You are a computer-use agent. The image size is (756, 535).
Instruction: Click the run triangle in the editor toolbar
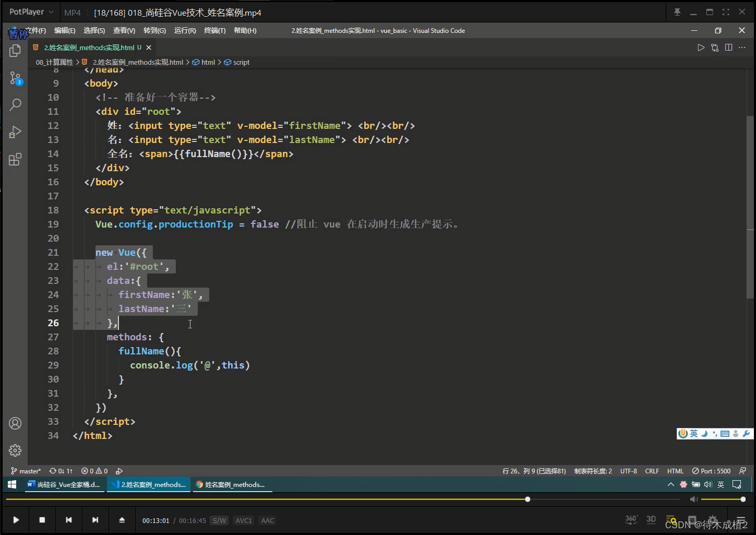coord(701,47)
